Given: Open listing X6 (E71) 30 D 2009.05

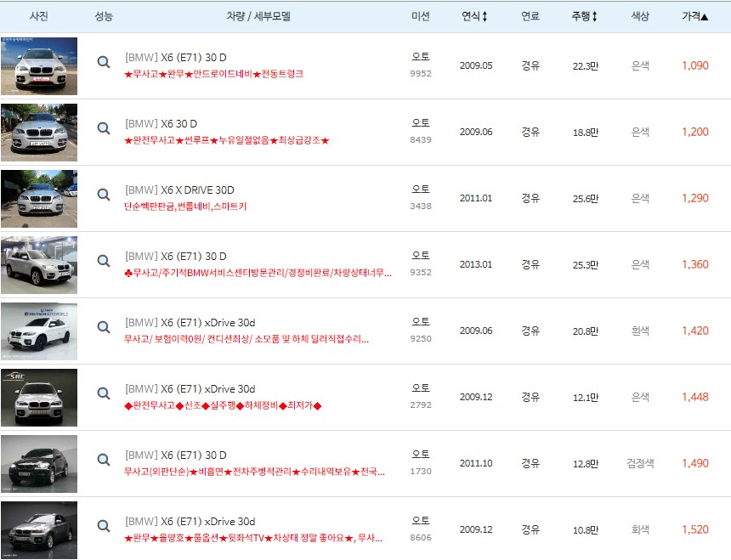Looking at the screenshot, I should pos(176,58).
